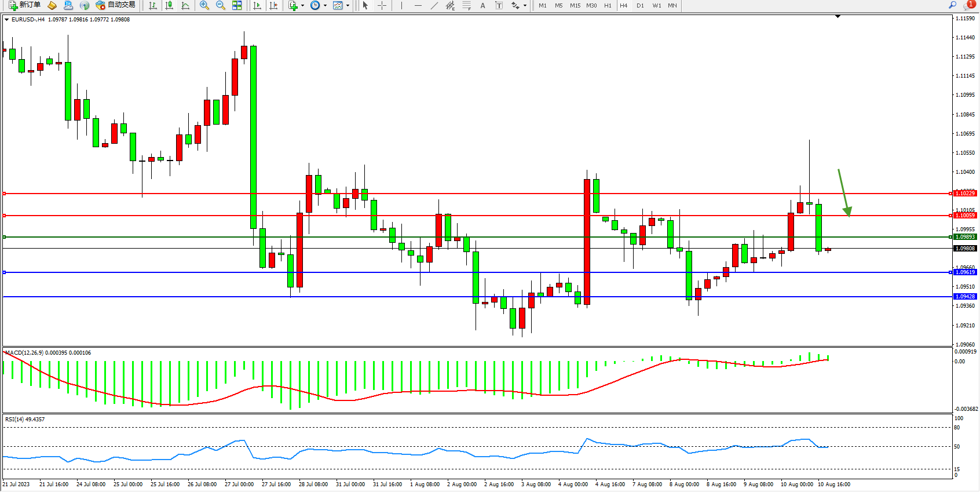Expand the chart templates dropdown arrow

pos(348,5)
